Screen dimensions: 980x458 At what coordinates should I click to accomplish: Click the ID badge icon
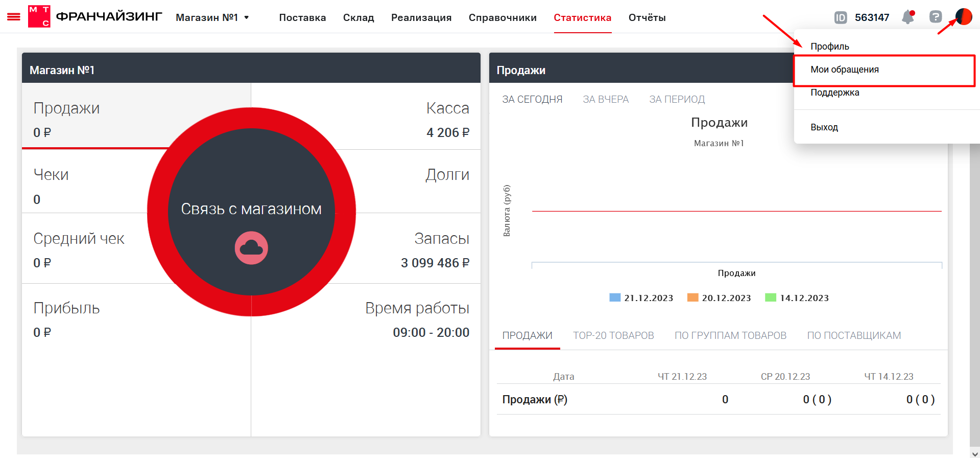[x=840, y=17]
